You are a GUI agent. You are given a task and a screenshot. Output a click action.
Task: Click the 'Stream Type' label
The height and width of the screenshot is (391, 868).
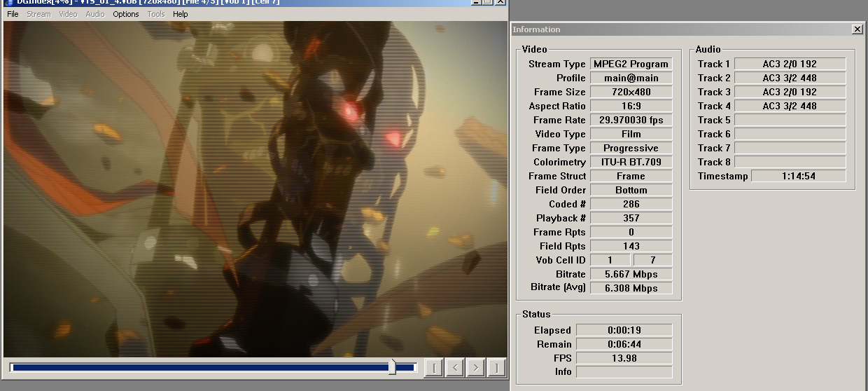556,64
